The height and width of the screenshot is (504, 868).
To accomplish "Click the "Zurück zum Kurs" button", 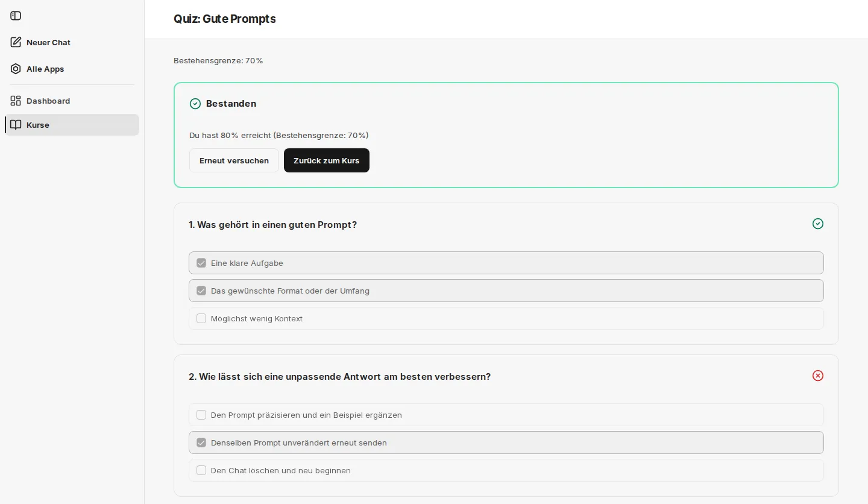I will click(x=327, y=160).
